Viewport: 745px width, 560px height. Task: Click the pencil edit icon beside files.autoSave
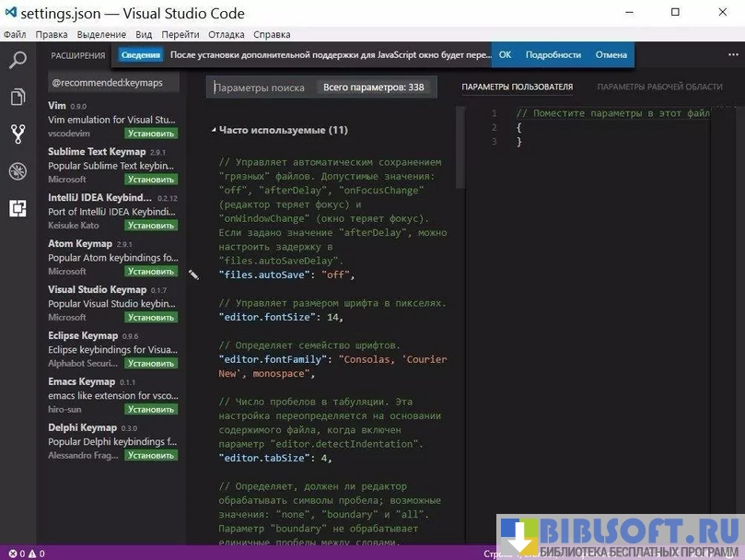pos(193,274)
